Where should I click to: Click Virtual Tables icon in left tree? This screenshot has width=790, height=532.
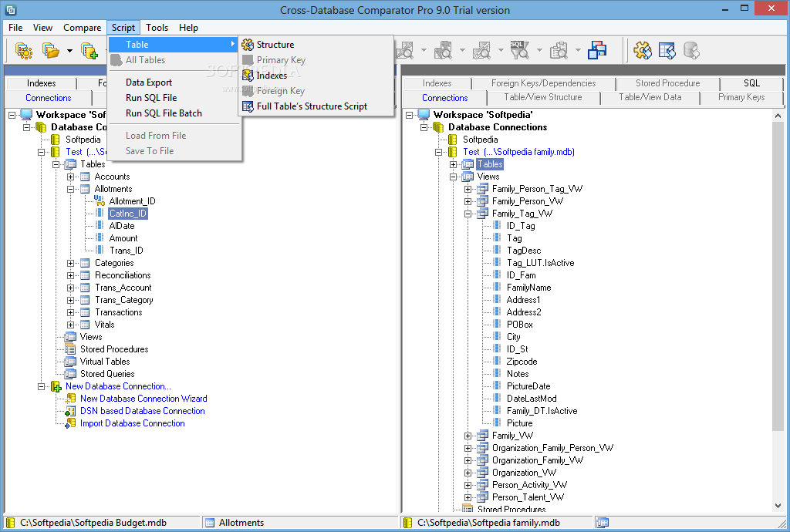coord(70,362)
